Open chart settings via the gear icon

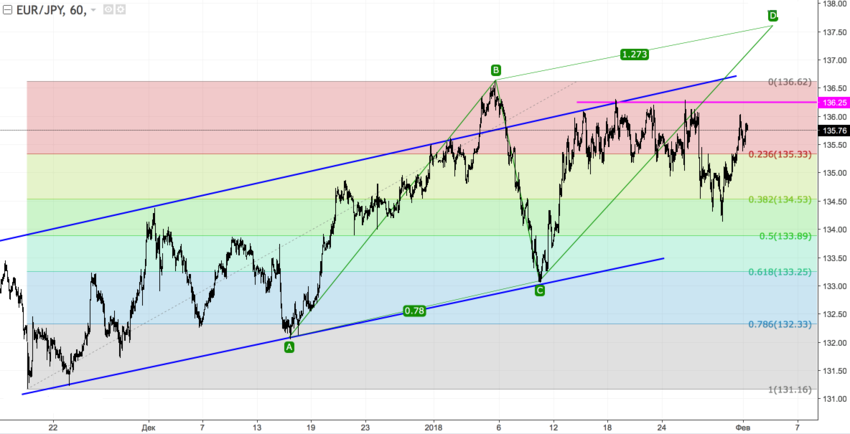(x=120, y=10)
